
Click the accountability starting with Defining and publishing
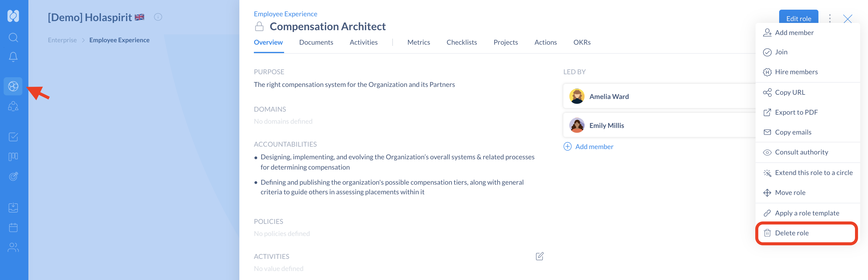pos(392,187)
